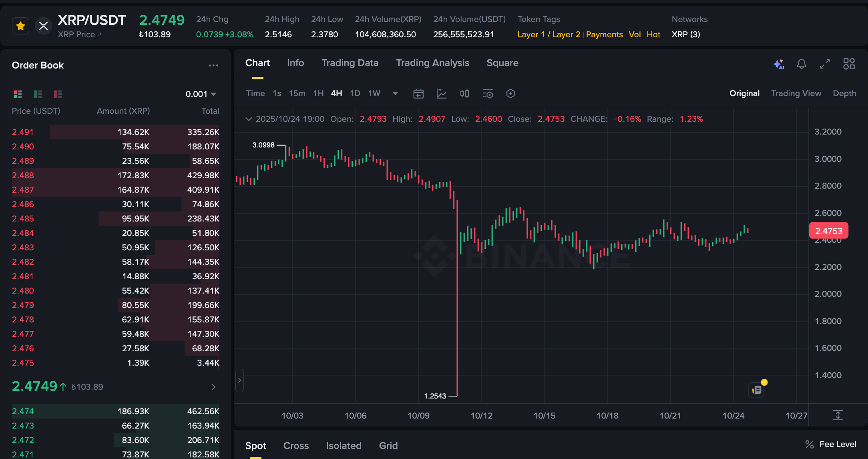Expand chart to fullscreen
Screen dimensions: 868x459
click(825, 64)
